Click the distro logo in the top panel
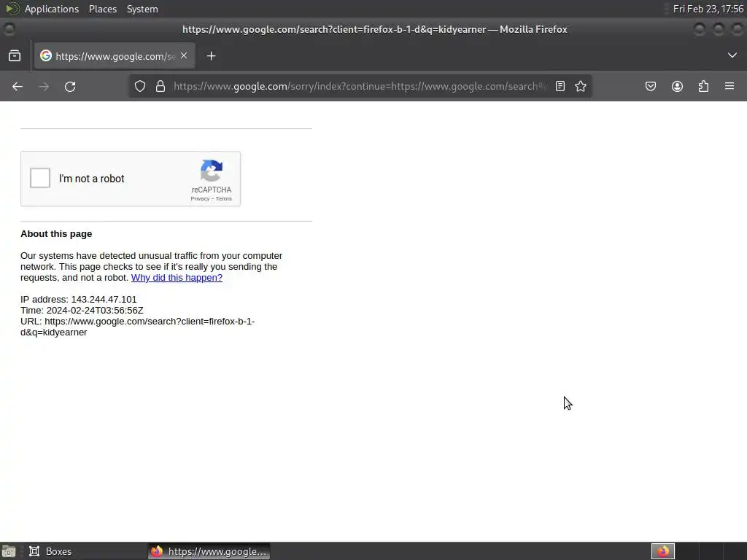 click(x=12, y=9)
